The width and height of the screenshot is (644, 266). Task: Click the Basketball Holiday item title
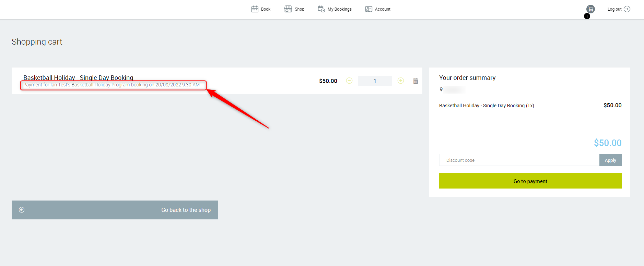click(x=78, y=77)
